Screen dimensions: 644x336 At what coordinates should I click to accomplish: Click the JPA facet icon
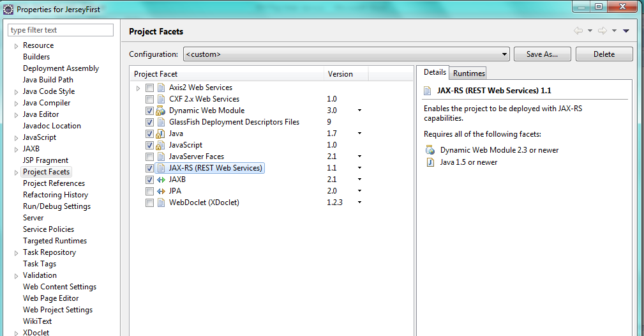pyautogui.click(x=161, y=191)
